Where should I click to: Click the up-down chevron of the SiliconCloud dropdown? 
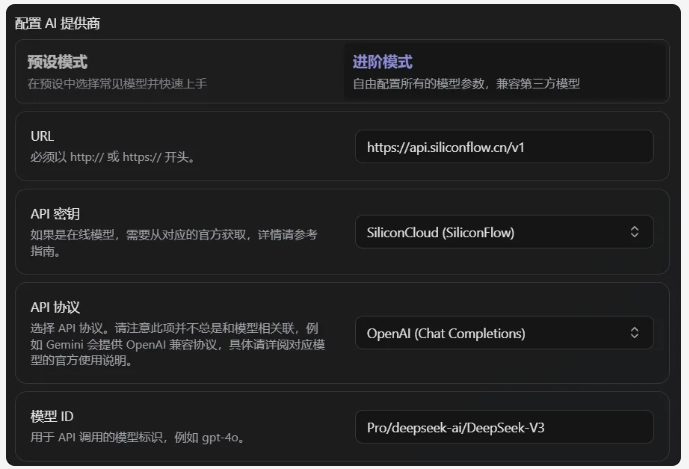click(x=634, y=232)
